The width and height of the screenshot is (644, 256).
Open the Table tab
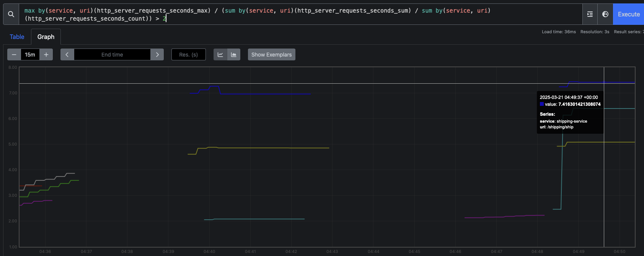17,37
